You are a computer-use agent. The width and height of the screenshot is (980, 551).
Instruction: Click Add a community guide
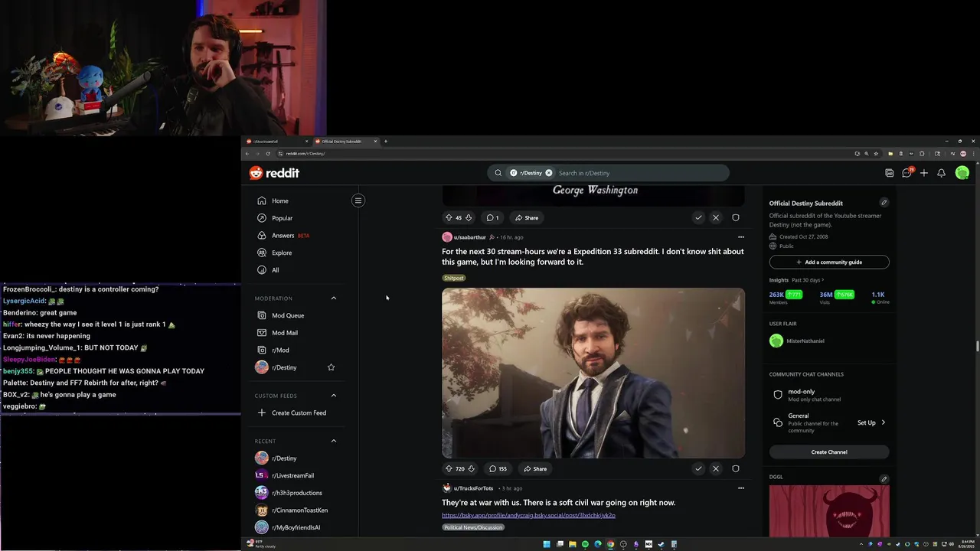tap(829, 262)
